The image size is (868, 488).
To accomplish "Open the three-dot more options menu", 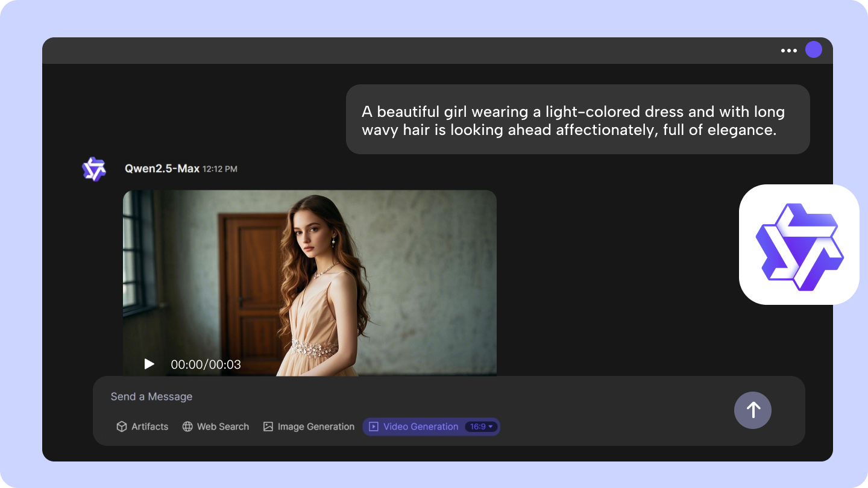I will [x=788, y=51].
